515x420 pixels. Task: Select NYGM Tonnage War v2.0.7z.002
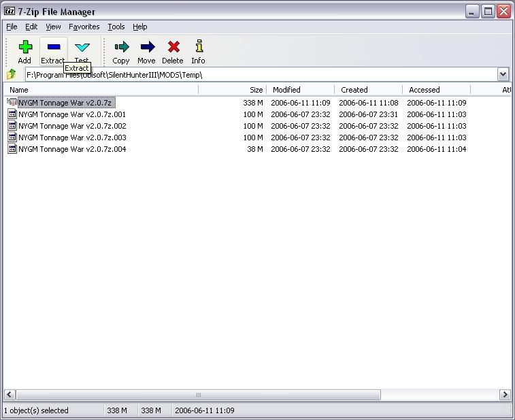[72, 126]
